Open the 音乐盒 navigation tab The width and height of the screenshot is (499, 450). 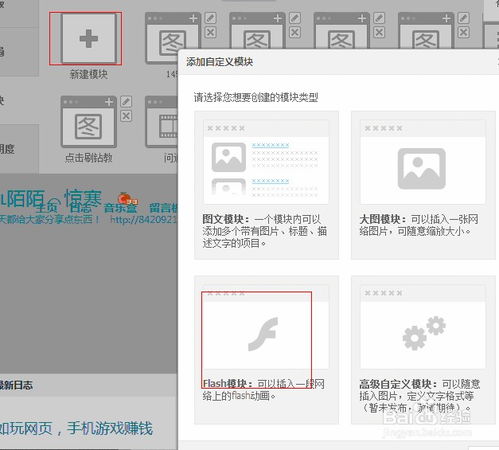coord(121,208)
